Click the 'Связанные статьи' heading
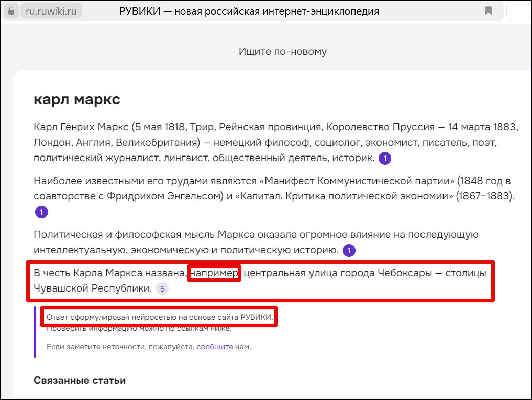The image size is (532, 400). (80, 381)
